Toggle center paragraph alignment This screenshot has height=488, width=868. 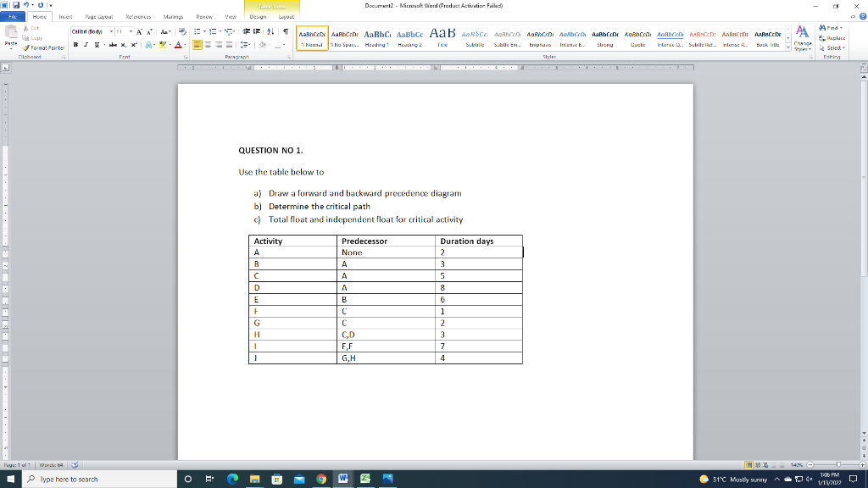tap(208, 44)
